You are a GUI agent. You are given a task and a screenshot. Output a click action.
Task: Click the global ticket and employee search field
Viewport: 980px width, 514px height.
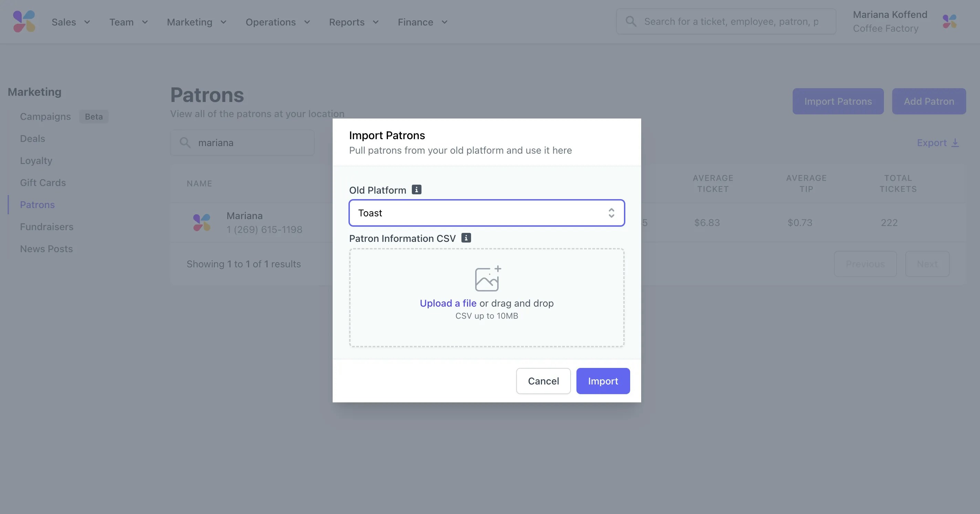pyautogui.click(x=726, y=22)
